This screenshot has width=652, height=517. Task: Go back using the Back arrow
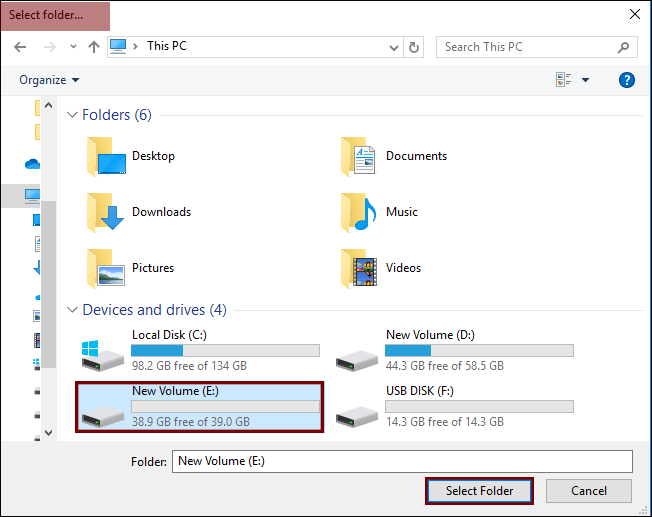pos(20,47)
